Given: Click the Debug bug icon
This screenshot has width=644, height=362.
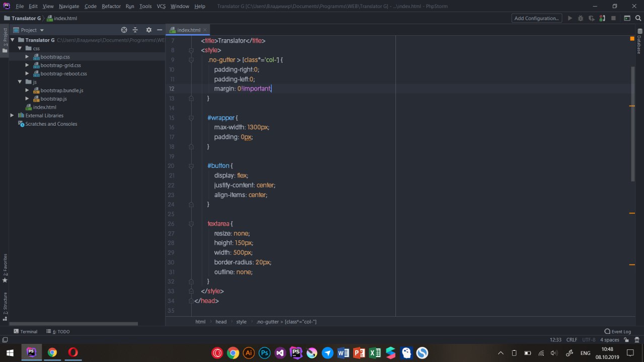Looking at the screenshot, I should point(581,18).
